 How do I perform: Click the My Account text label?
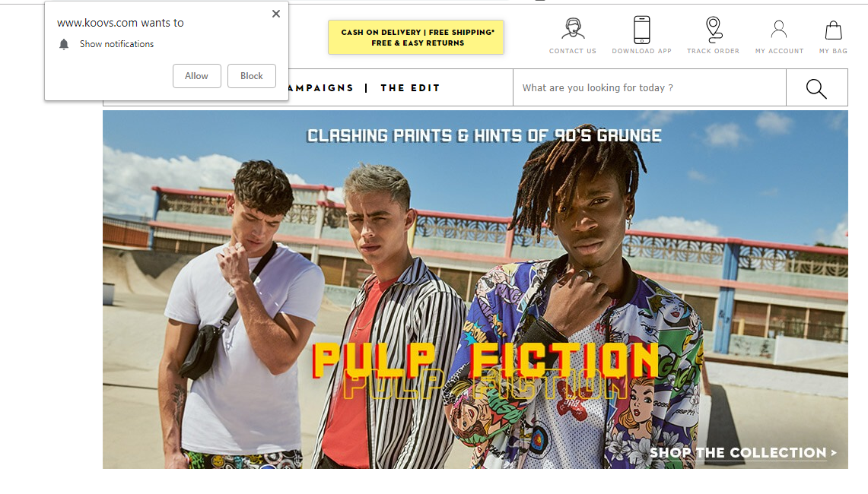pyautogui.click(x=779, y=51)
